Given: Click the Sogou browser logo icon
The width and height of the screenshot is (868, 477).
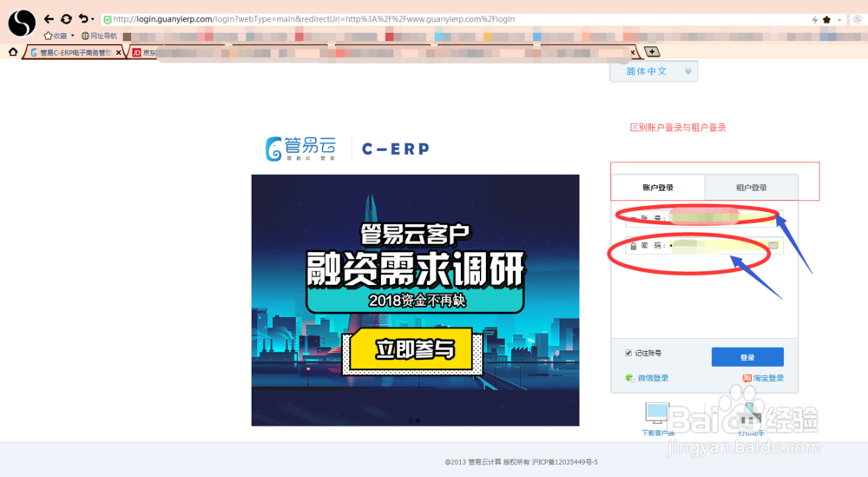Looking at the screenshot, I should (x=22, y=23).
